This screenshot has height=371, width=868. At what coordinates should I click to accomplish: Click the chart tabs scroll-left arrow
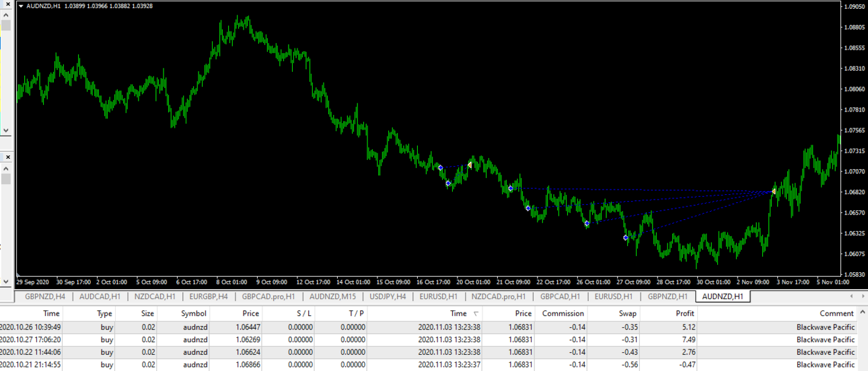pos(852,296)
